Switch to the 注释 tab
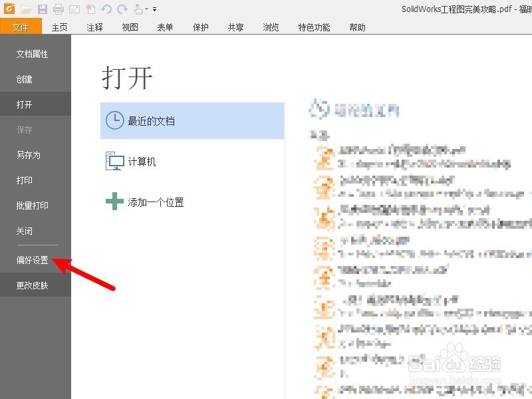532x399 pixels. tap(94, 27)
